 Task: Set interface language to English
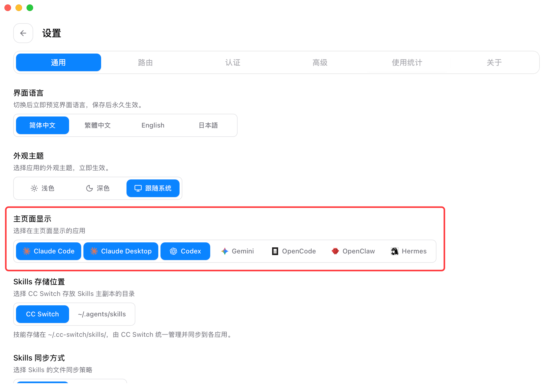point(153,125)
